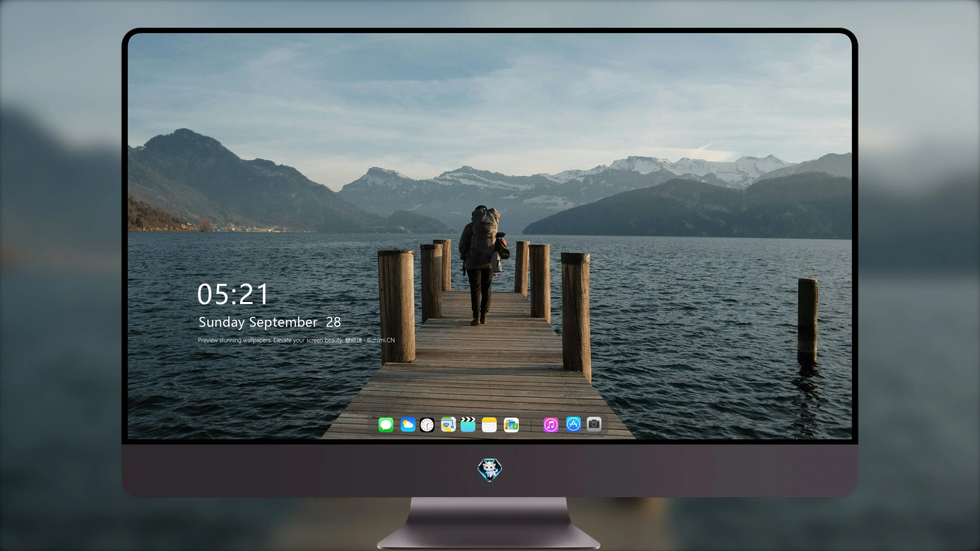
Task: Open the clapperboard Videos app in dock
Action: pyautogui.click(x=468, y=425)
